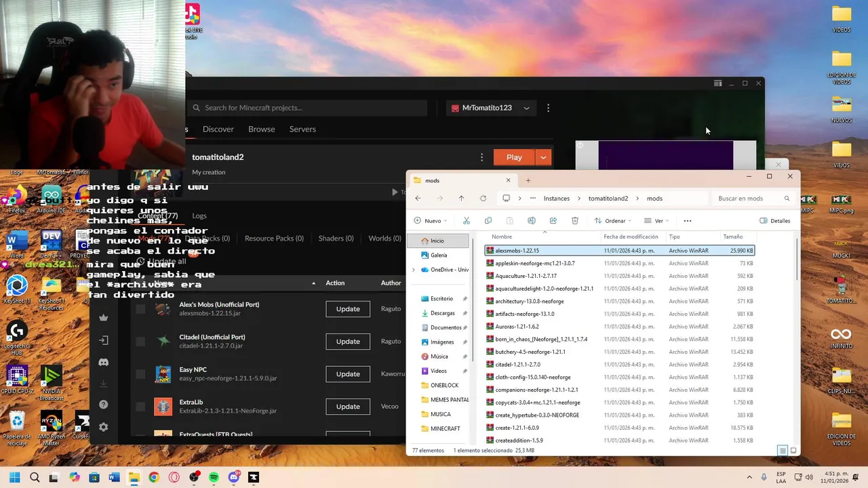The width and height of the screenshot is (868, 488).
Task: Click the sort arrow in mods table header
Action: 313,283
